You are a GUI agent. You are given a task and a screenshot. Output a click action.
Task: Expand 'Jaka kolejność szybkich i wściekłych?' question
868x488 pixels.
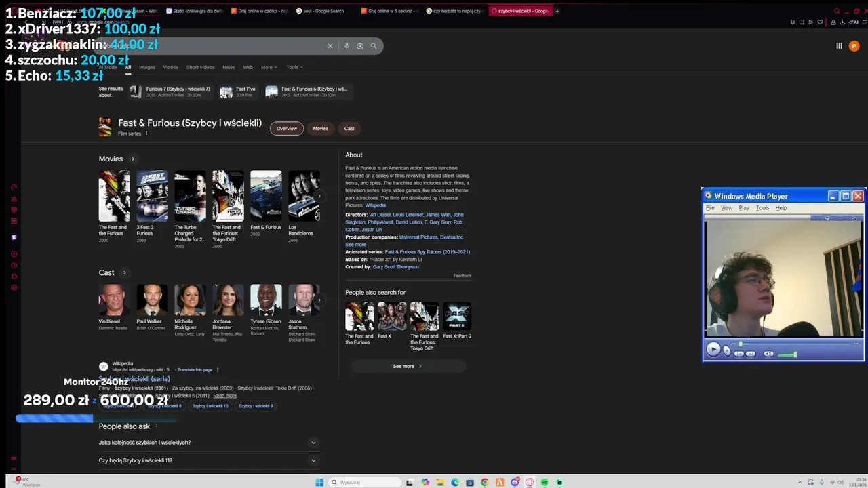209,442
